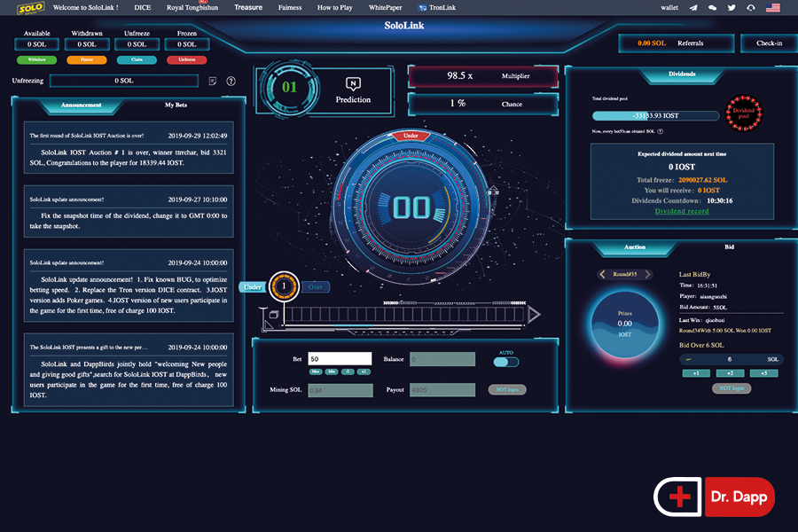Image resolution: width=798 pixels, height=532 pixels.
Task: Increase bid by +1
Action: (696, 373)
